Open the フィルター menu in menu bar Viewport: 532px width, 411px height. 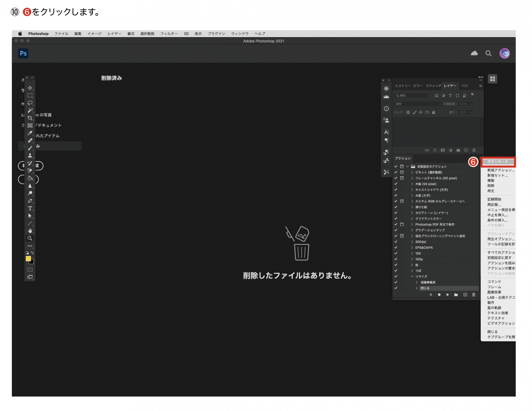pyautogui.click(x=169, y=34)
